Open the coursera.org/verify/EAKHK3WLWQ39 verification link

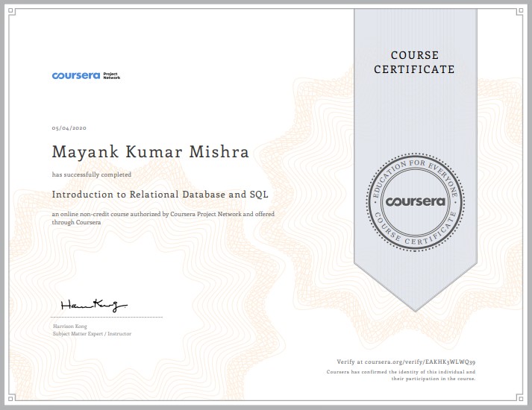tap(420, 362)
